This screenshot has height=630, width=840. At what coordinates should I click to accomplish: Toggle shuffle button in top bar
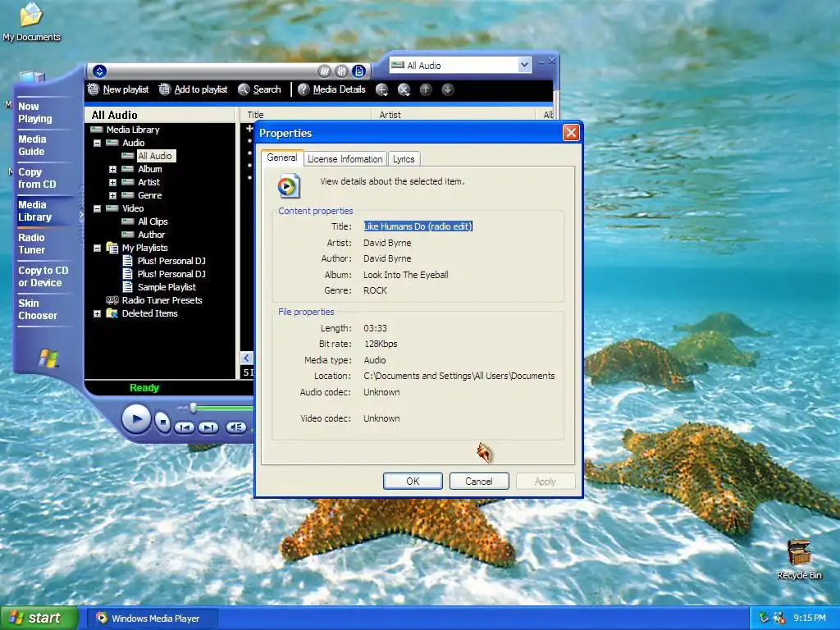[x=324, y=71]
